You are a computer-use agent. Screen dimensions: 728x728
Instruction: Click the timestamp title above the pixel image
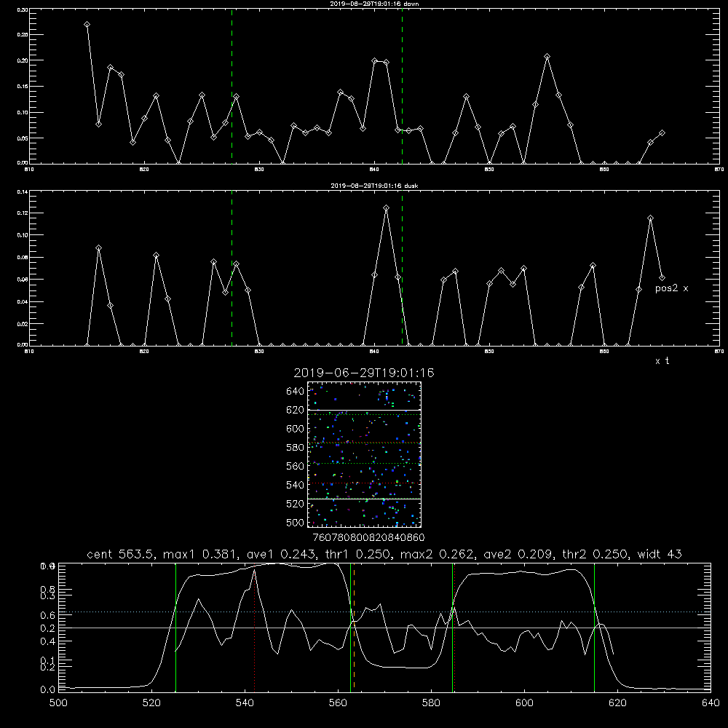(363, 373)
